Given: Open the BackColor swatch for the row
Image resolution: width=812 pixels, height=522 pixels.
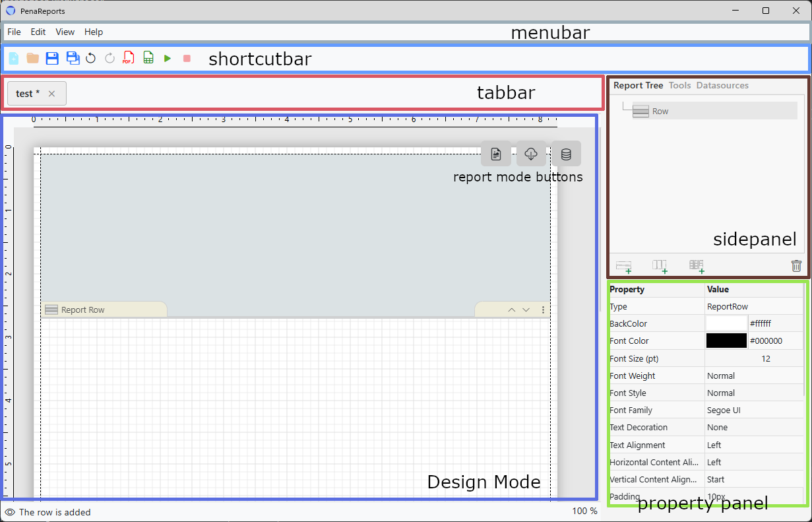Looking at the screenshot, I should coord(726,323).
